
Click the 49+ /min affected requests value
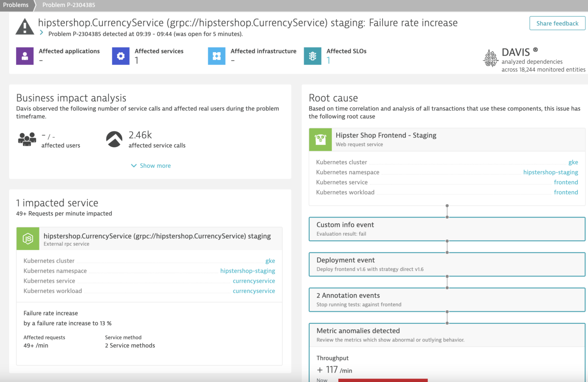36,346
